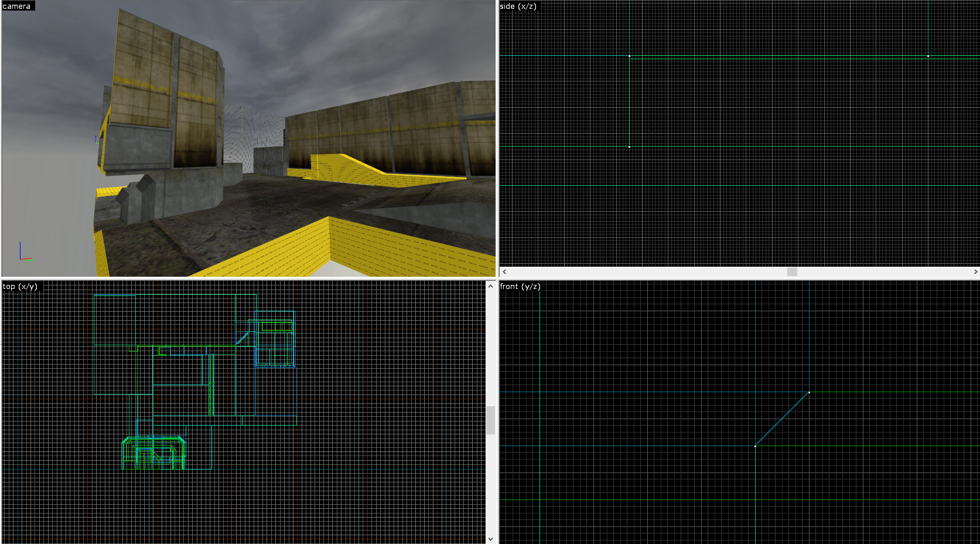This screenshot has height=544, width=980.
Task: Click the side view horizontal scrollbar thumb
Action: pyautogui.click(x=792, y=272)
